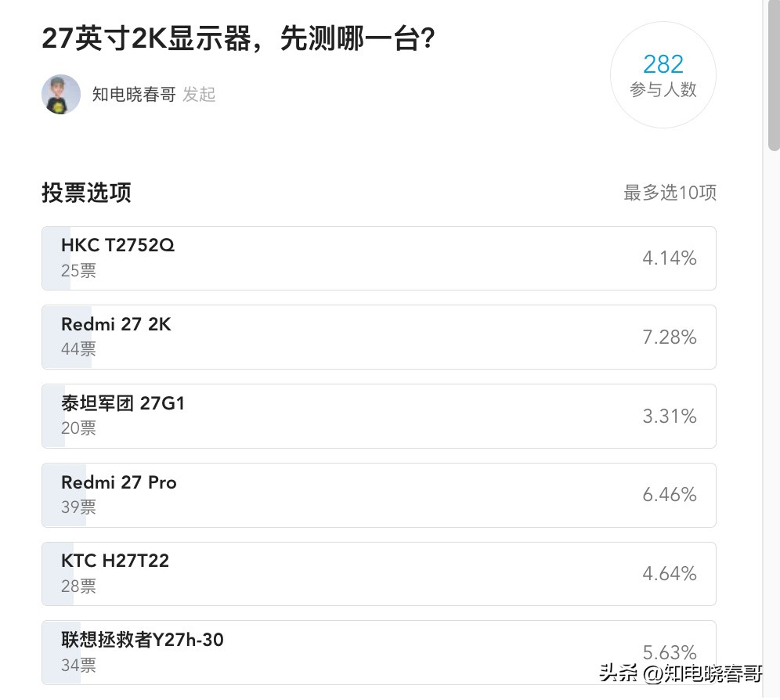Pick the Redmi 27 Pro poll option

point(378,495)
